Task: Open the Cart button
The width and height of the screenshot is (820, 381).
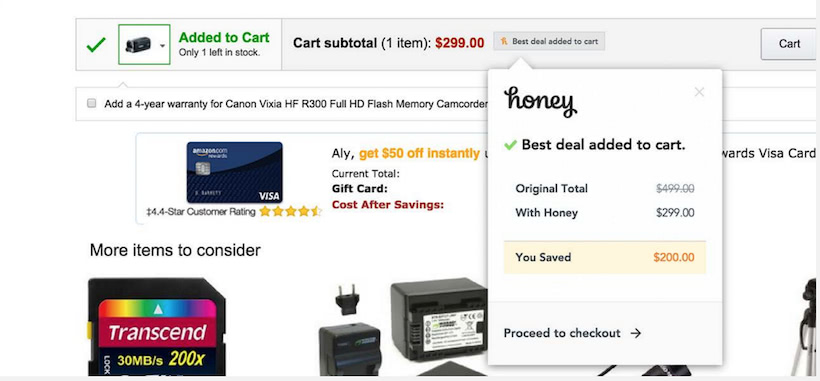Action: click(790, 44)
